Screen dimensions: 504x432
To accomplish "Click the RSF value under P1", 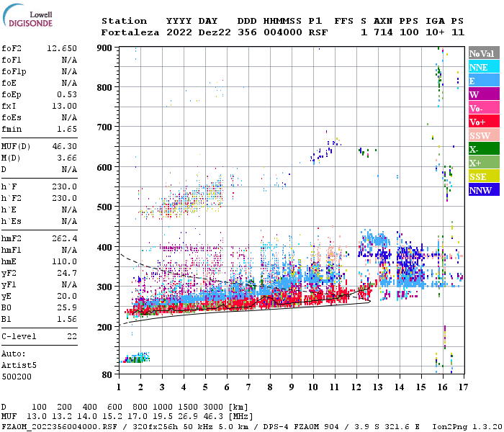I will click(x=318, y=32).
